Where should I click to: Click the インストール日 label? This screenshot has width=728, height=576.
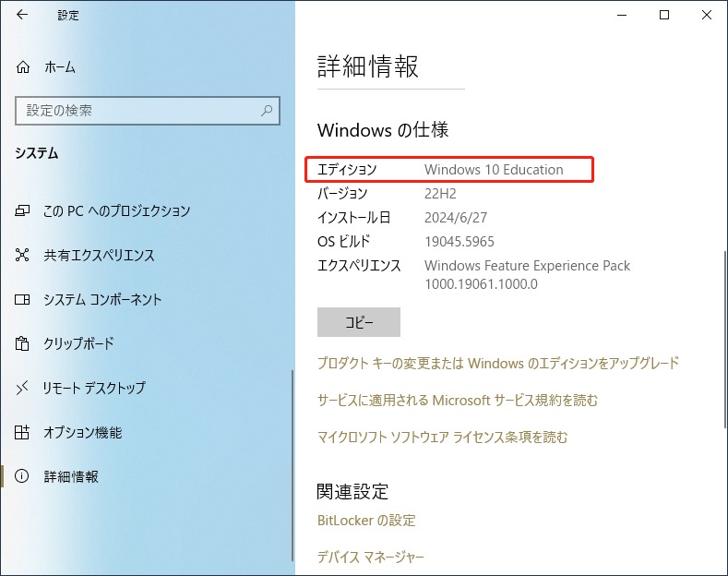click(x=353, y=218)
